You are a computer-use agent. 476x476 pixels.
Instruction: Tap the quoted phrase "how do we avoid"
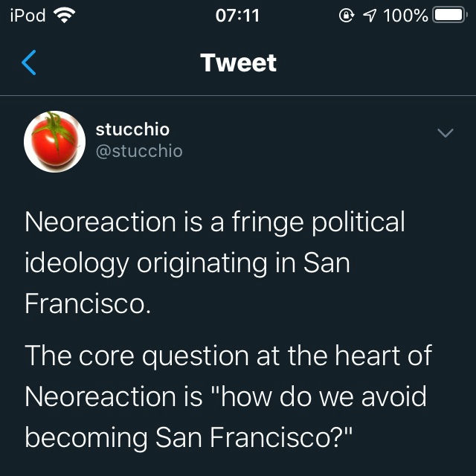[324, 396]
